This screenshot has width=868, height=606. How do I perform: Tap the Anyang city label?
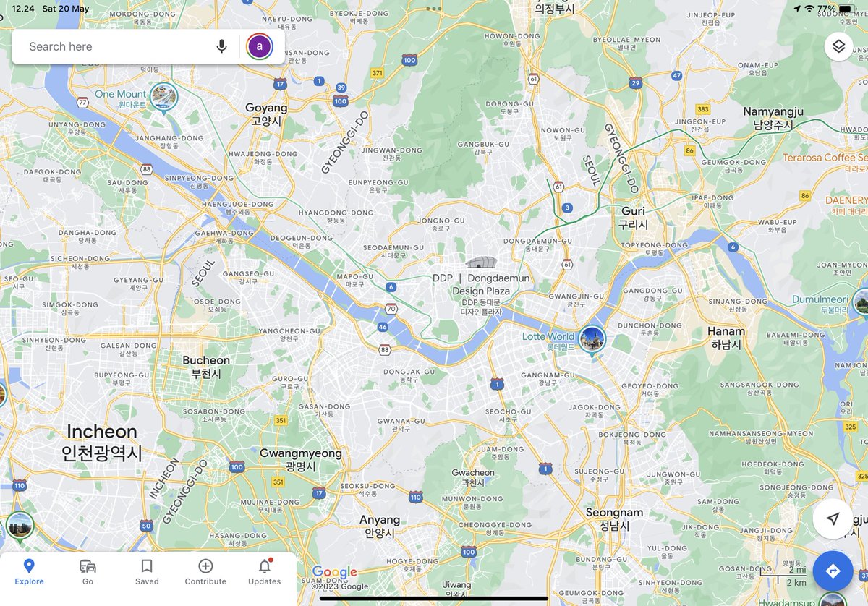point(380,526)
